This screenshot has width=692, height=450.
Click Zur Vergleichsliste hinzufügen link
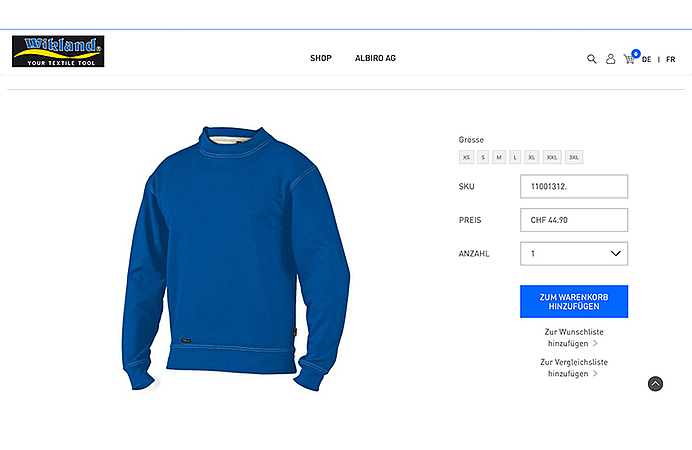pyautogui.click(x=574, y=368)
